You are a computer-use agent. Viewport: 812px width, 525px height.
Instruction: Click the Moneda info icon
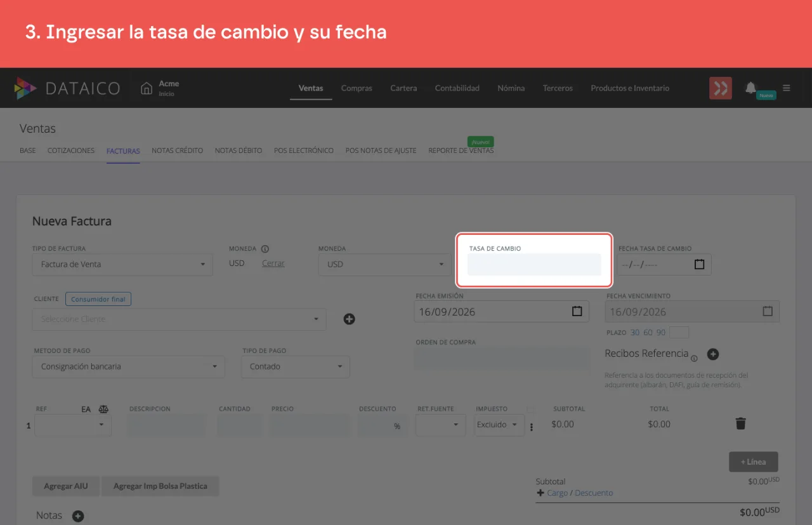265,249
